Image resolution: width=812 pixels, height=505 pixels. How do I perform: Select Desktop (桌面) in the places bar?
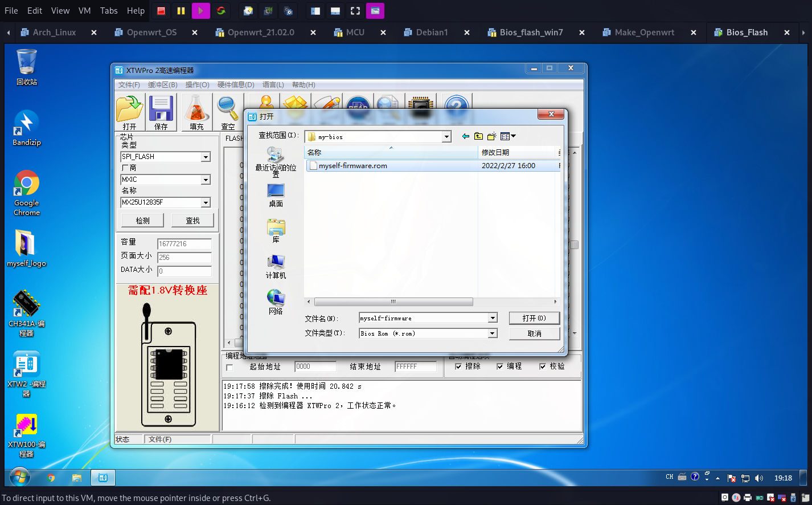click(x=276, y=194)
